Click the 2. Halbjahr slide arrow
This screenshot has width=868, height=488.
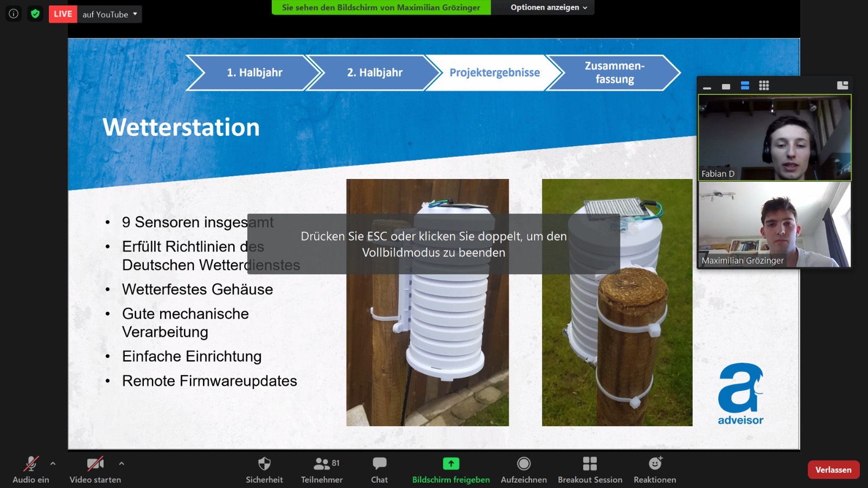pyautogui.click(x=375, y=73)
